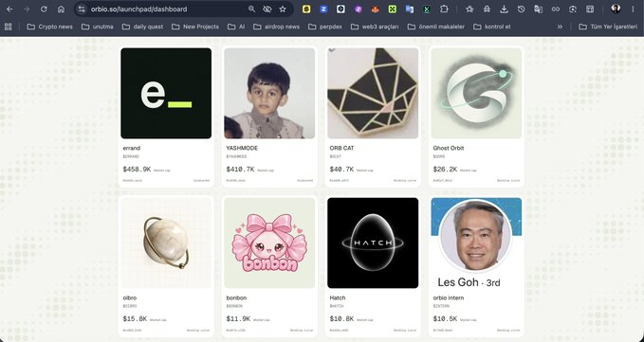Open the ORB CAT geometric cat image
The image size is (644, 342).
click(373, 93)
